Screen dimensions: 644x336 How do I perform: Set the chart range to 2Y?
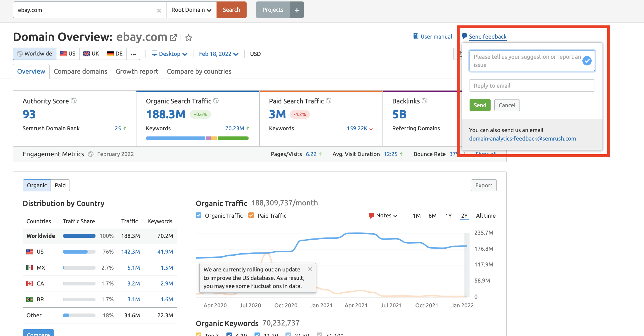click(x=464, y=216)
